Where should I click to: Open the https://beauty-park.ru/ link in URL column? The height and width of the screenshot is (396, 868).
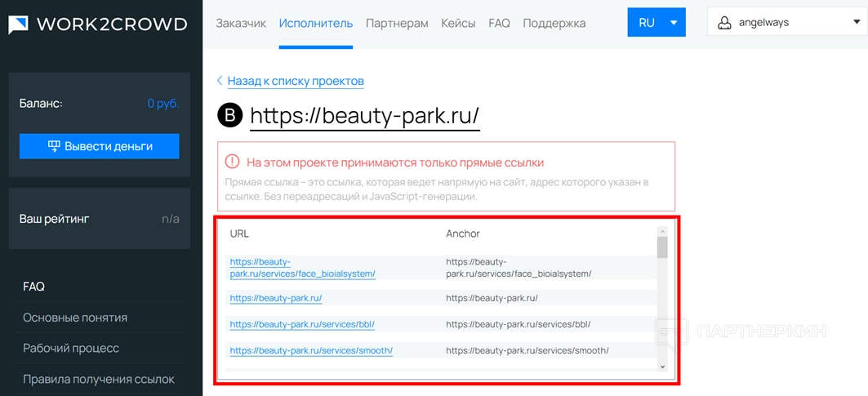(276, 298)
